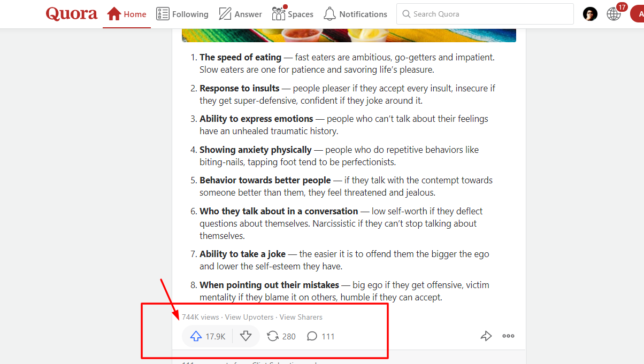Open the three-dot more options menu
The width and height of the screenshot is (644, 364).
click(x=508, y=336)
